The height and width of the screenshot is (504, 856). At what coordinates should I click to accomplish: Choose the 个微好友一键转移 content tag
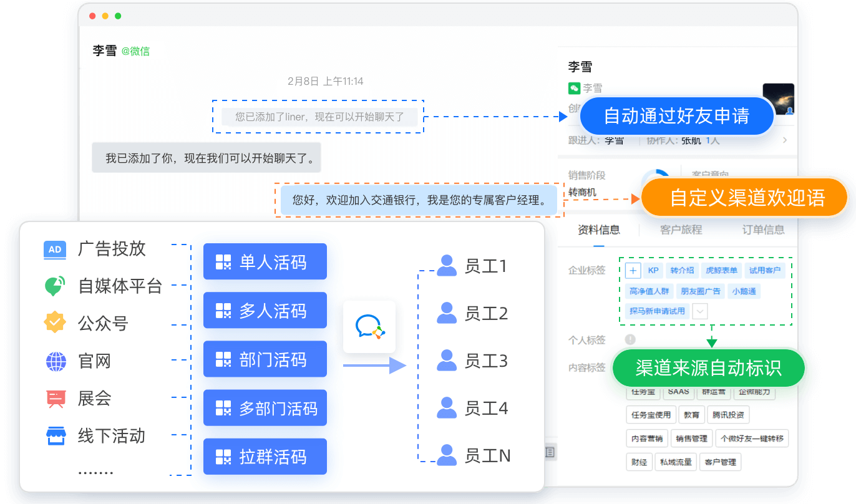click(x=752, y=439)
